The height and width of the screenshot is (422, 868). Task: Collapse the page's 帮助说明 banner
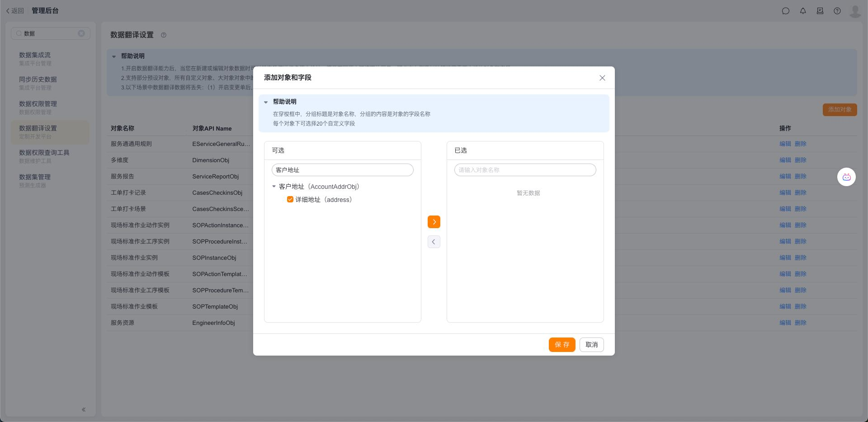114,56
